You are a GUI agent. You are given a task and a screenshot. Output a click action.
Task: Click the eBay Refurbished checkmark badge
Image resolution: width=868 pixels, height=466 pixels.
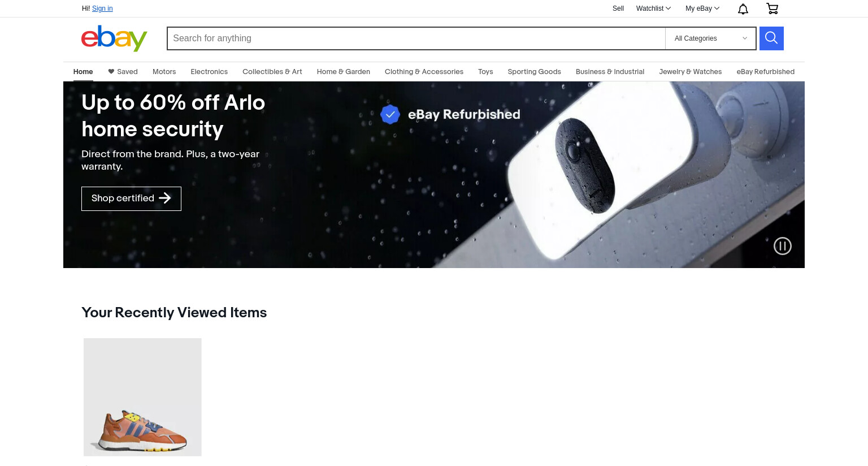click(390, 114)
